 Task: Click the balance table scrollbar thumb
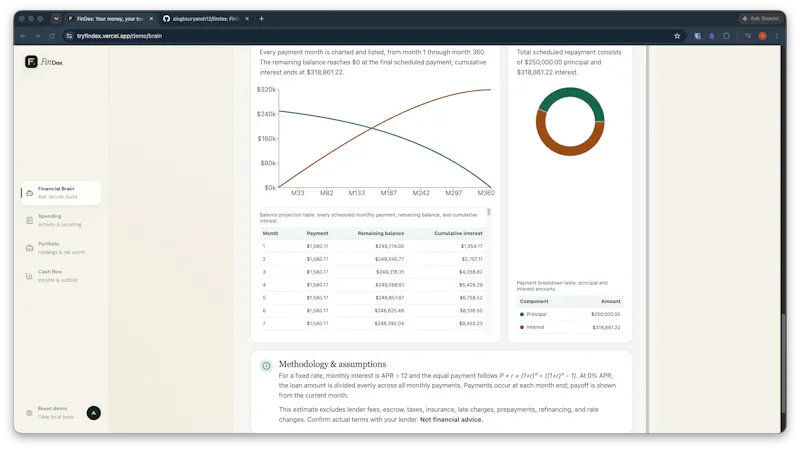click(489, 211)
